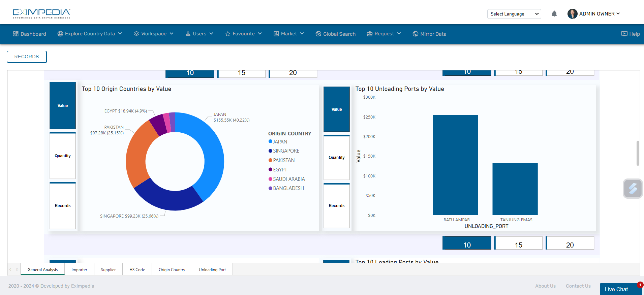Click SINGAPORE legend color dot
Viewport: 644px width, 295px height.
click(x=270, y=151)
